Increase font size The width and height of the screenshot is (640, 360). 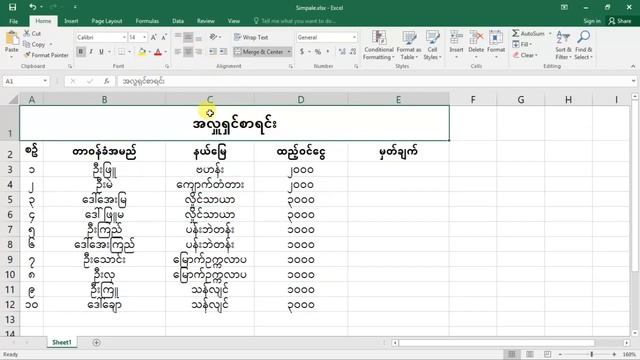pos(153,37)
